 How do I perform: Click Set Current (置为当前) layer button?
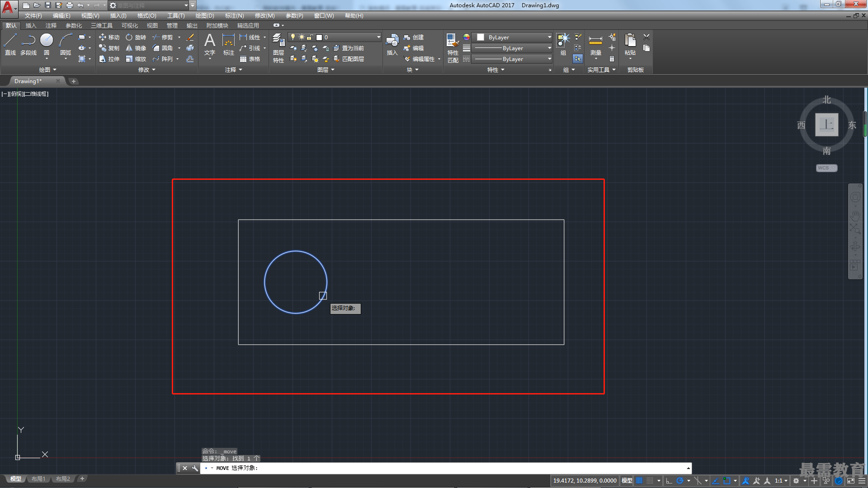[349, 48]
